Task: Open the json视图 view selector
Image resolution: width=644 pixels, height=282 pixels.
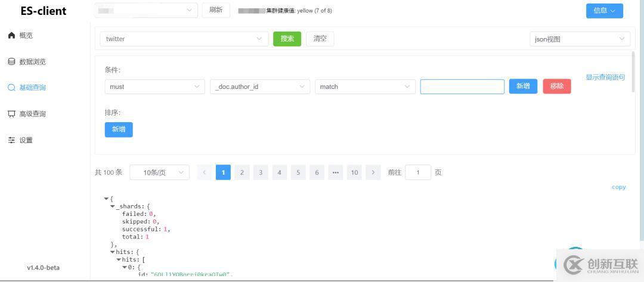Action: [580, 39]
